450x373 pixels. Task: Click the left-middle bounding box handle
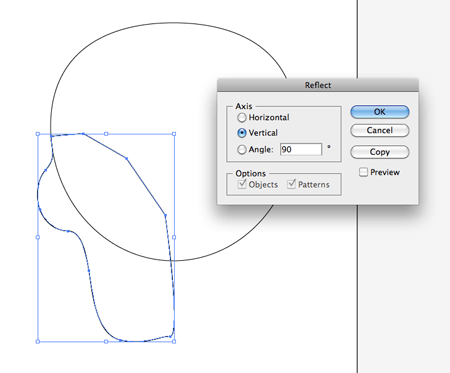[38, 237]
